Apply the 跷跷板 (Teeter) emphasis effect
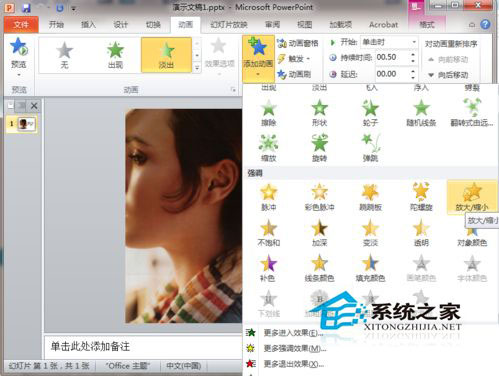This screenshot has height=376, width=499. tap(370, 197)
